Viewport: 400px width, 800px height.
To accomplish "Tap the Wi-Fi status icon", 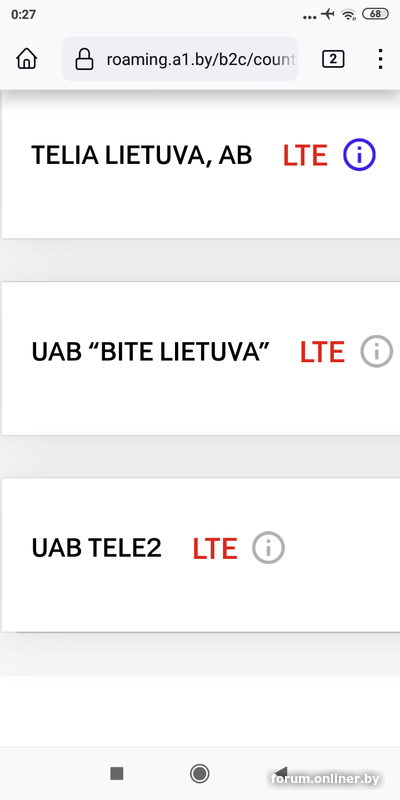I will [x=349, y=14].
